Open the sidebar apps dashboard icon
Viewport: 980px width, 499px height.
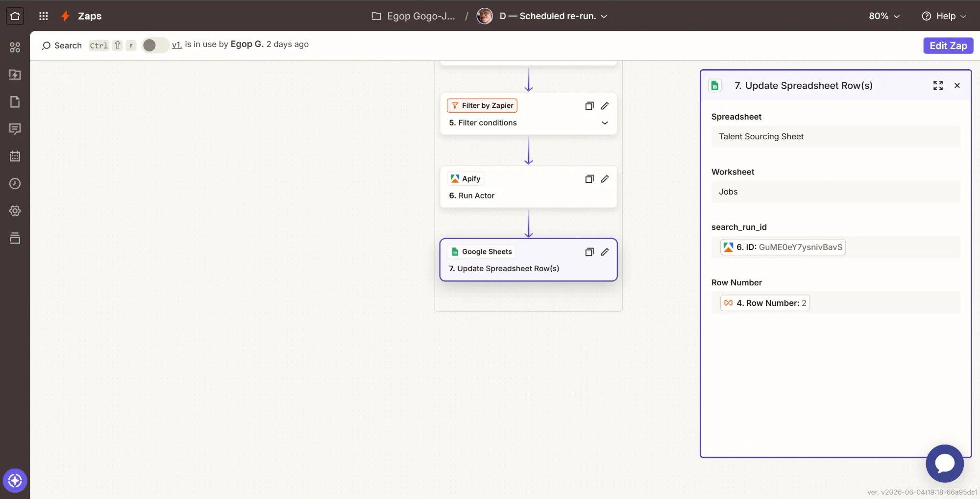(x=15, y=47)
